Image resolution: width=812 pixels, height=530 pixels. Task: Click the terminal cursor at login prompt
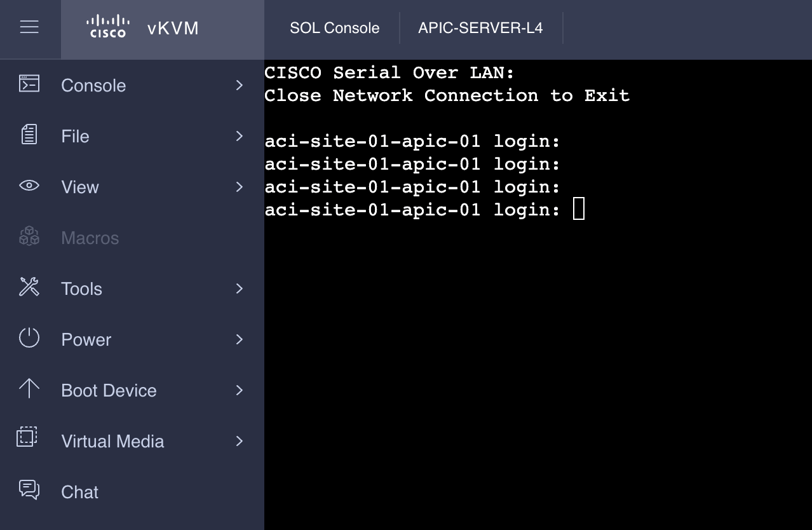[578, 209]
